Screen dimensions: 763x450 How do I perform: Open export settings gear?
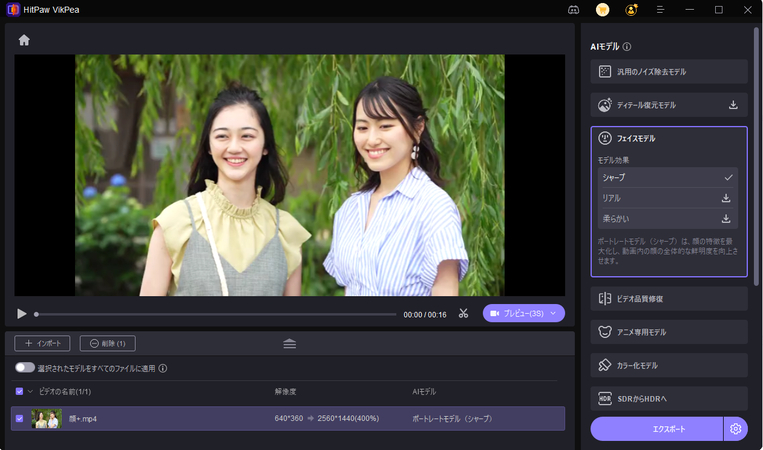735,429
